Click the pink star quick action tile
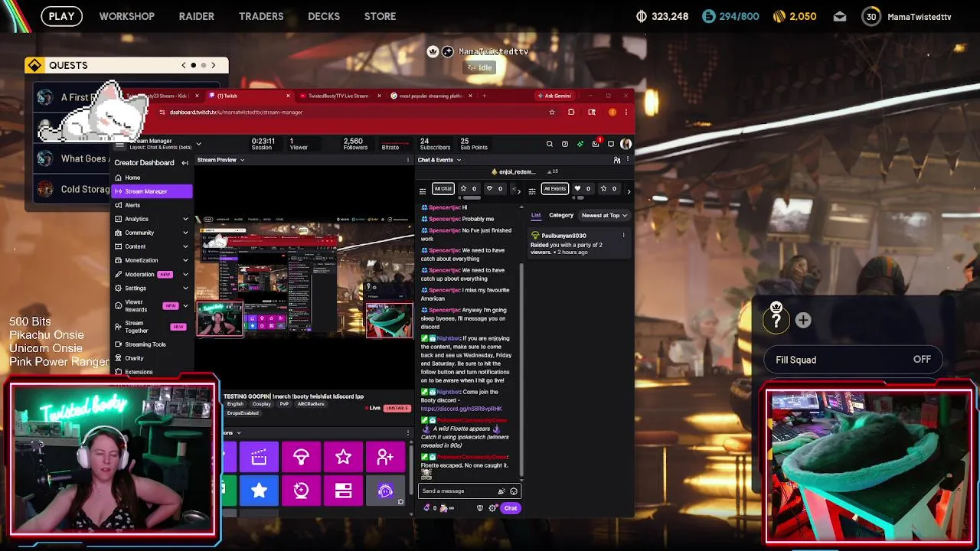 point(343,458)
